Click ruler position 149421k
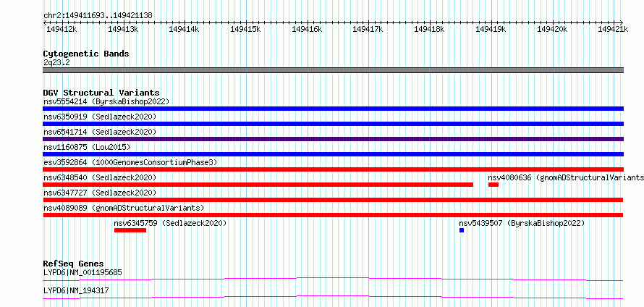This screenshot has height=307, width=644. pyautogui.click(x=613, y=29)
